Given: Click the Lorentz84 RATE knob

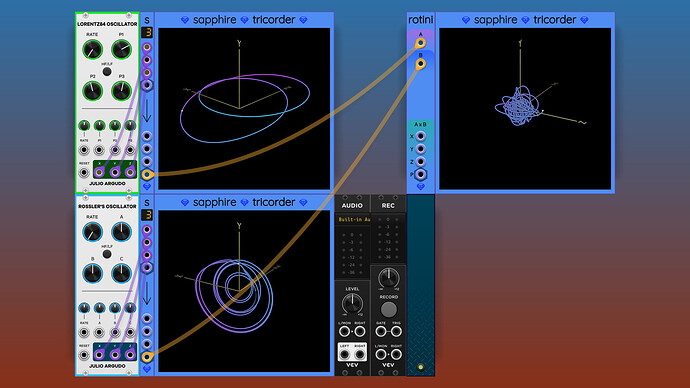Looking at the screenshot, I should click(92, 50).
